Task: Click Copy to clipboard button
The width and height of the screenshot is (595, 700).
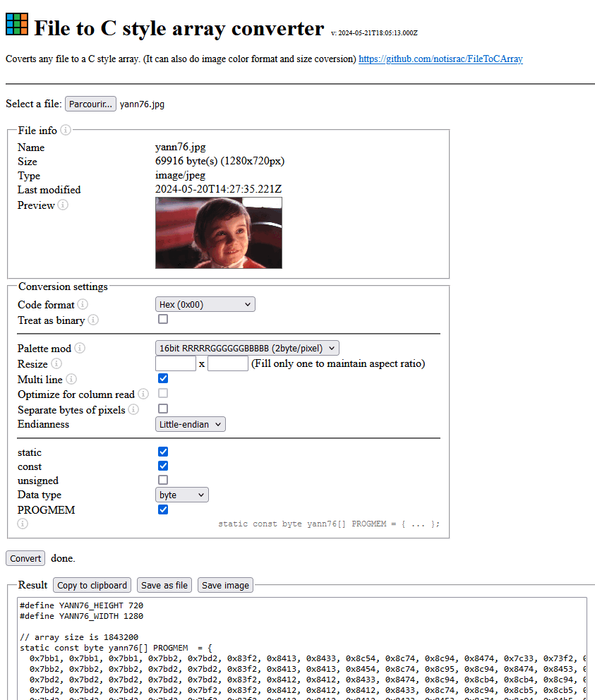Action: point(92,585)
